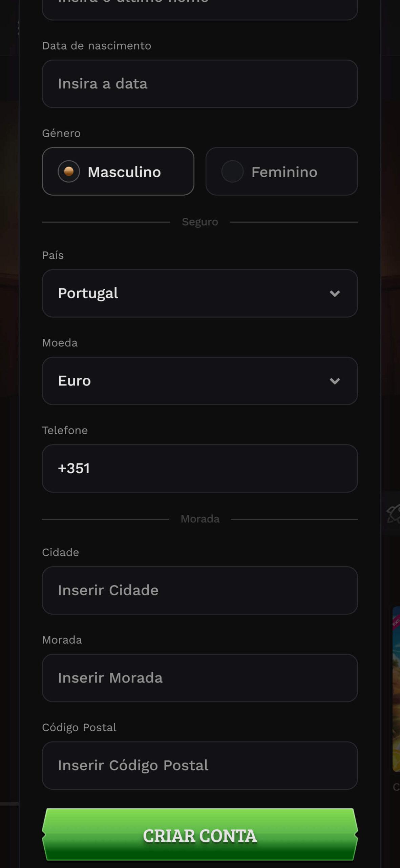Viewport: 400px width, 868px height.
Task: Open the game thumbnail at right edge
Action: coord(396,688)
